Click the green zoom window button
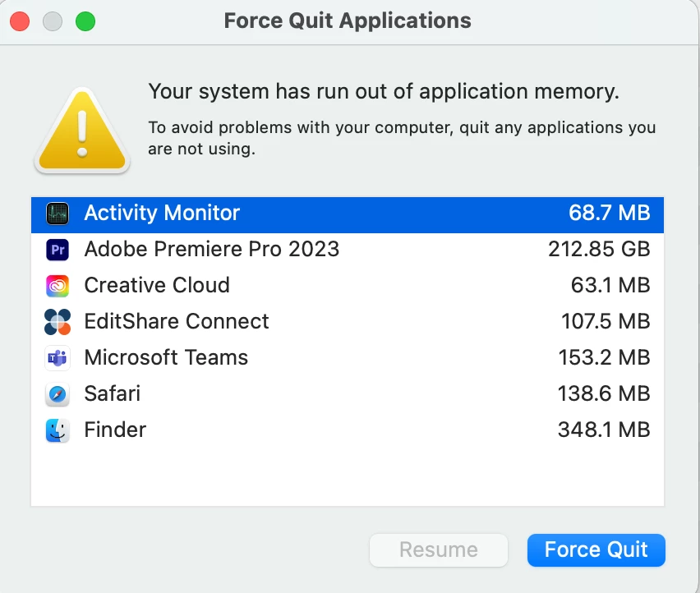 [85, 21]
